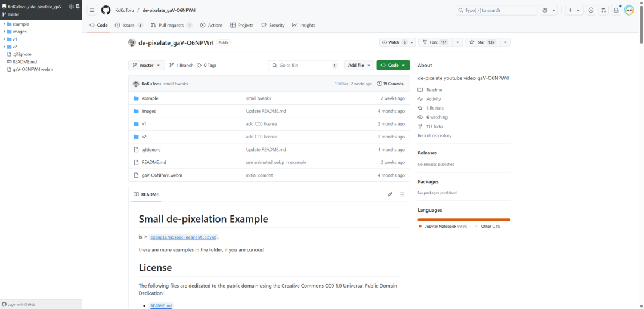Screen dimensions: 644x309
Task: View the 0 Tags link
Action: (206, 66)
